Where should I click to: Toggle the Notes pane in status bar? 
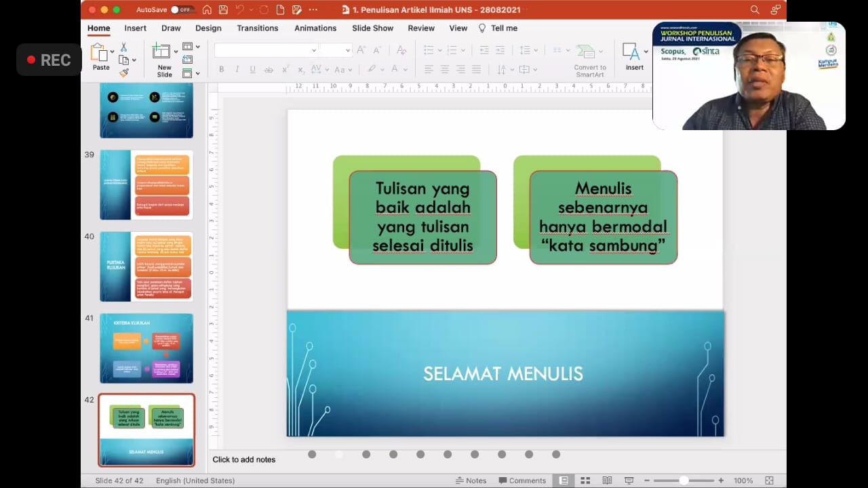click(471, 481)
